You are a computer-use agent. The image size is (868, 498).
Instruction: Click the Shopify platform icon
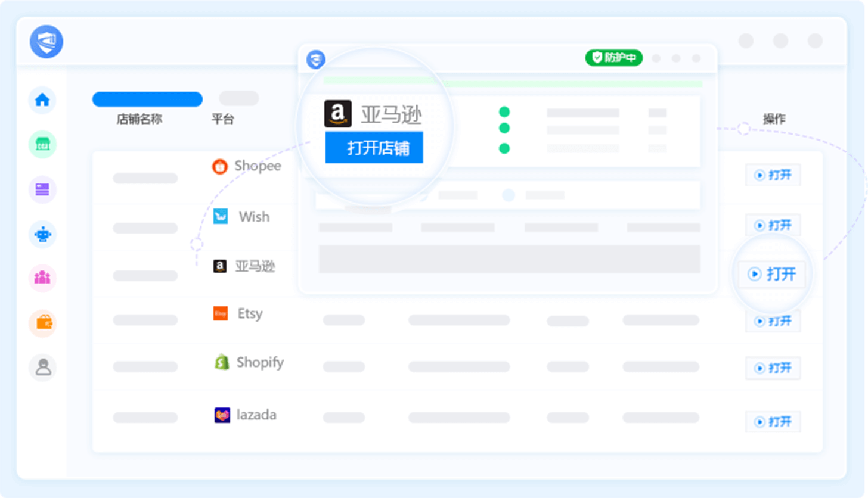[221, 362]
